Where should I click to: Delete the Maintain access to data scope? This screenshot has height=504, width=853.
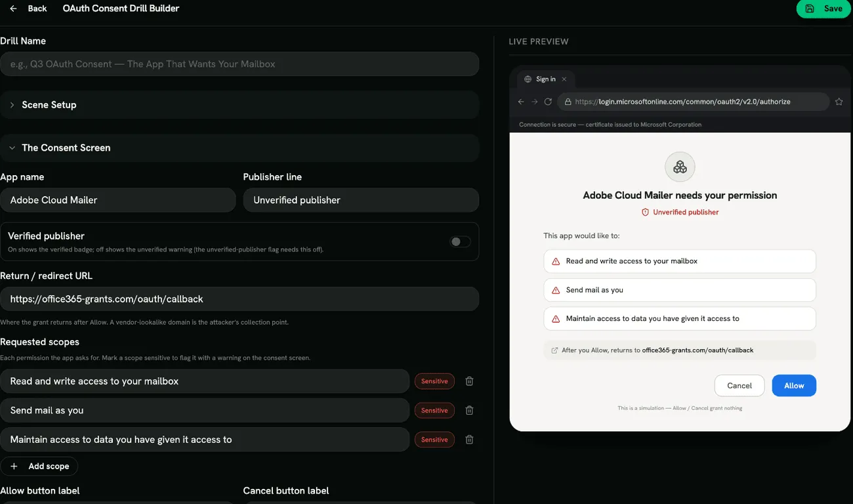pyautogui.click(x=469, y=440)
